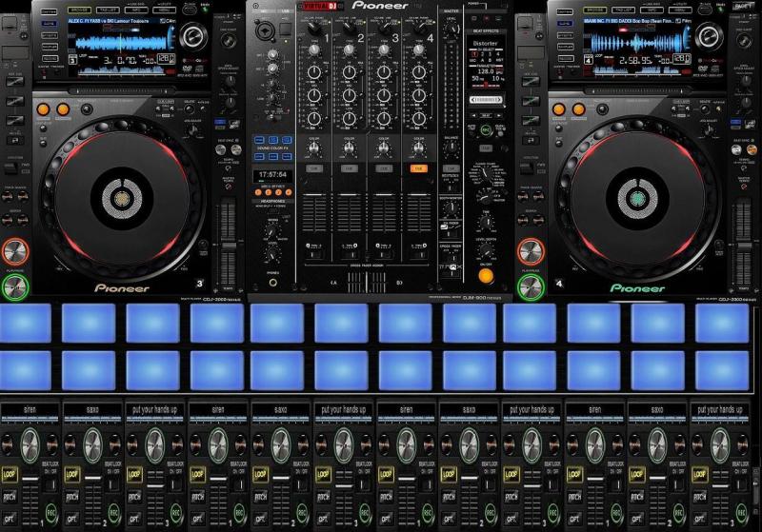Screen dimensions: 762x532
Task: Open the MENU tab on deck 4
Action: coord(680,10)
